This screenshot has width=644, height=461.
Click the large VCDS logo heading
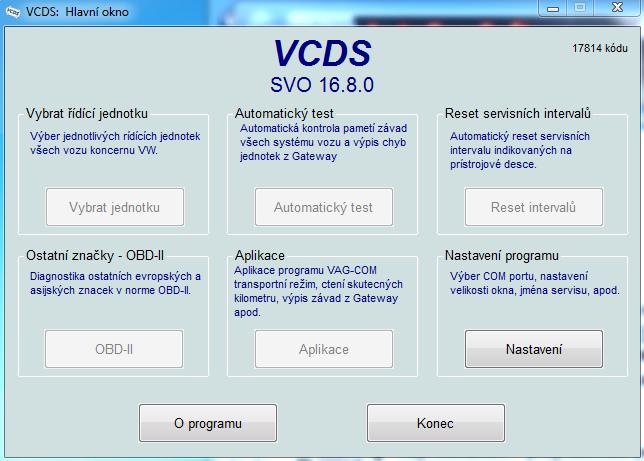click(x=322, y=53)
